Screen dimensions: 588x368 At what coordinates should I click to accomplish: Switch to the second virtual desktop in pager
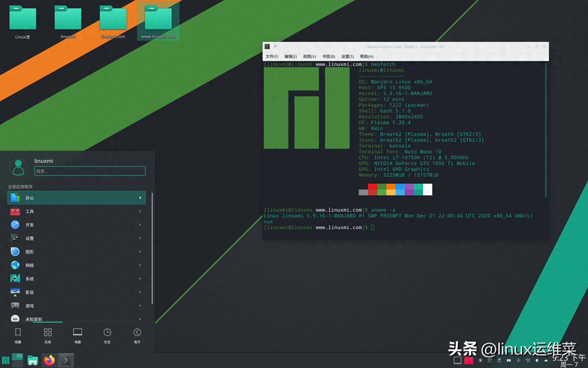[17, 364]
